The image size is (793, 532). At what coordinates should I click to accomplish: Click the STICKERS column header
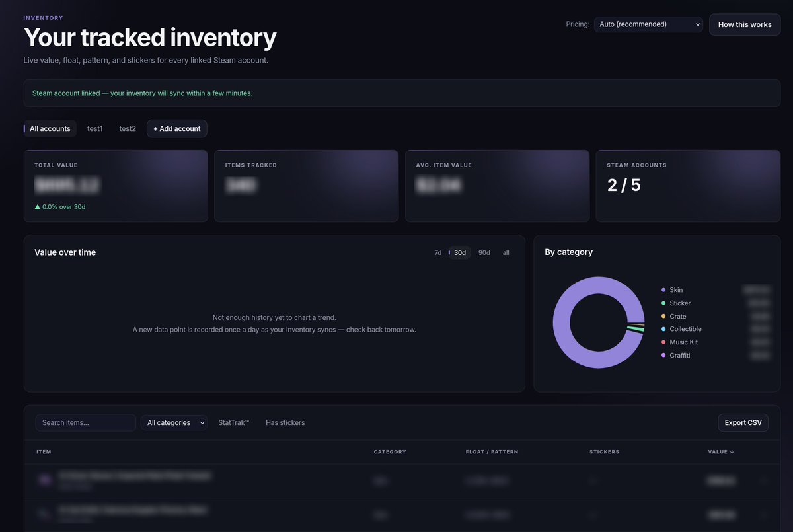click(x=605, y=452)
